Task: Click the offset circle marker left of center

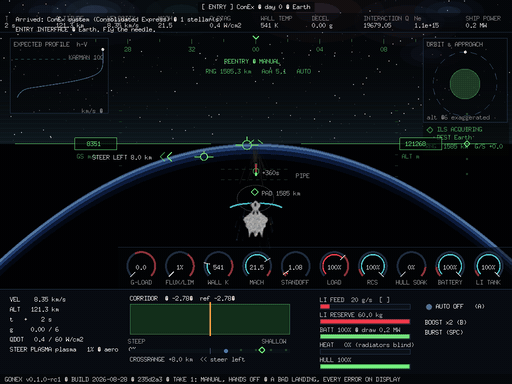Action: (204, 156)
